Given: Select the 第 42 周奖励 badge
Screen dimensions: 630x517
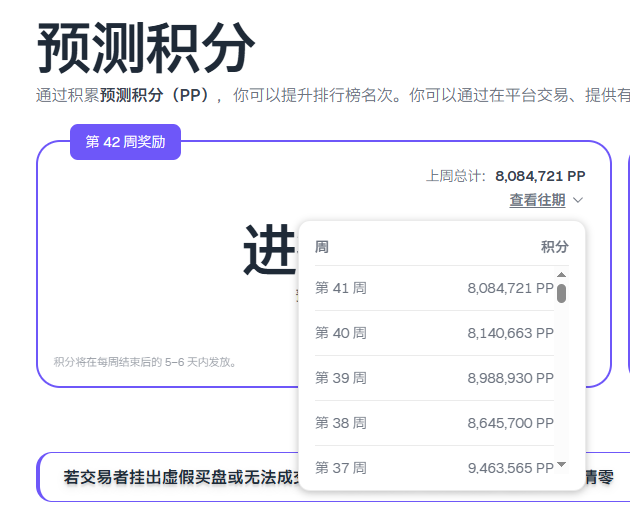Looking at the screenshot, I should (125, 142).
